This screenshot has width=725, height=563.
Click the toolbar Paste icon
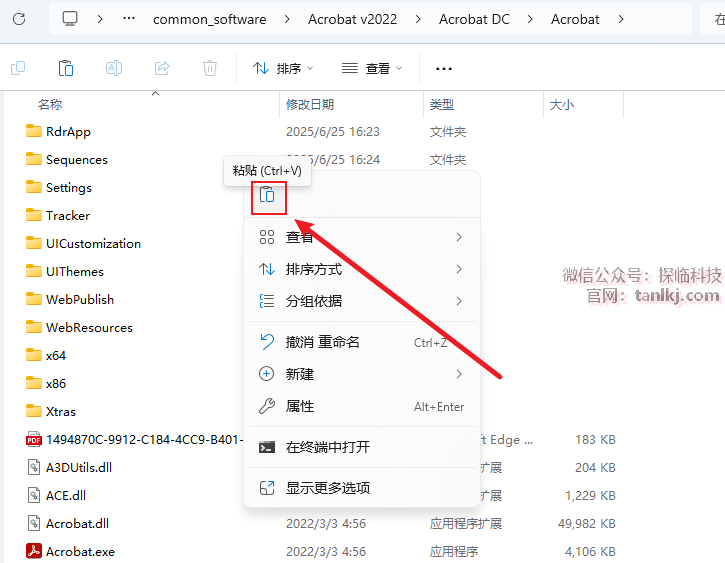[x=66, y=68]
